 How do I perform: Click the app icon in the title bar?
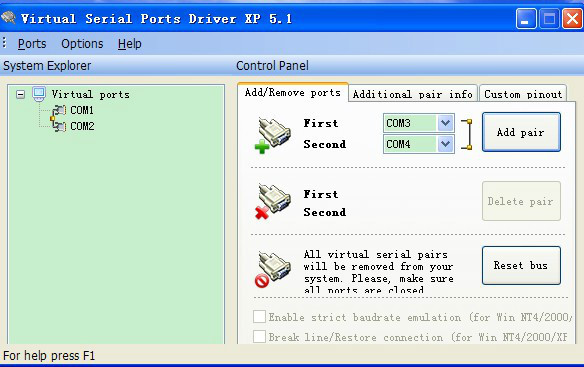8,17
